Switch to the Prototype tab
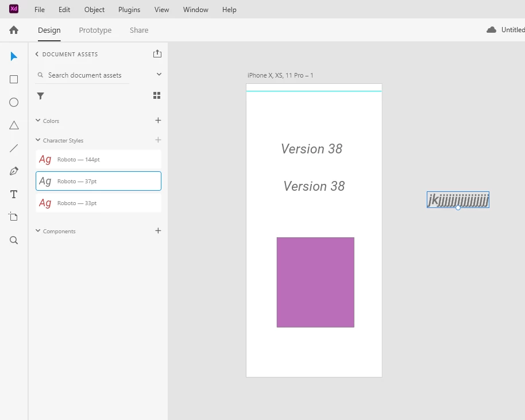The height and width of the screenshot is (420, 525). point(95,30)
